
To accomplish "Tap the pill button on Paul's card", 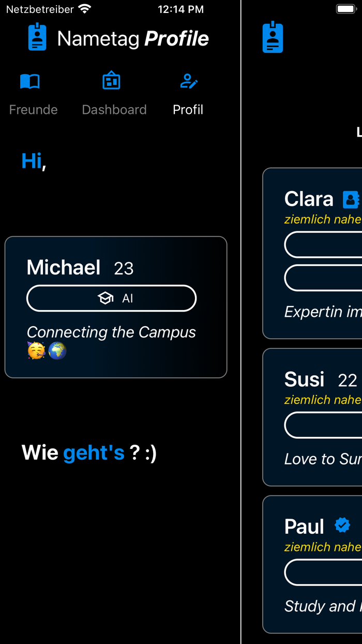I will coord(331,572).
